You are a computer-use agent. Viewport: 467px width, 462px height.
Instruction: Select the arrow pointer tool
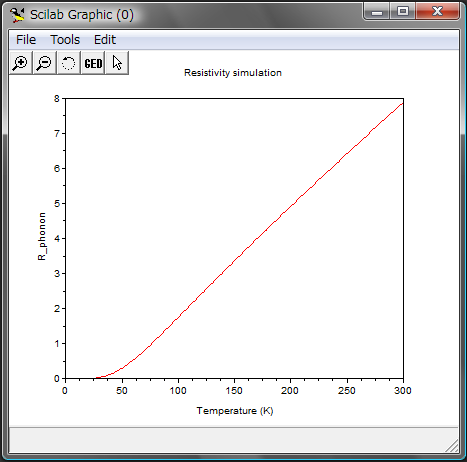click(x=117, y=63)
